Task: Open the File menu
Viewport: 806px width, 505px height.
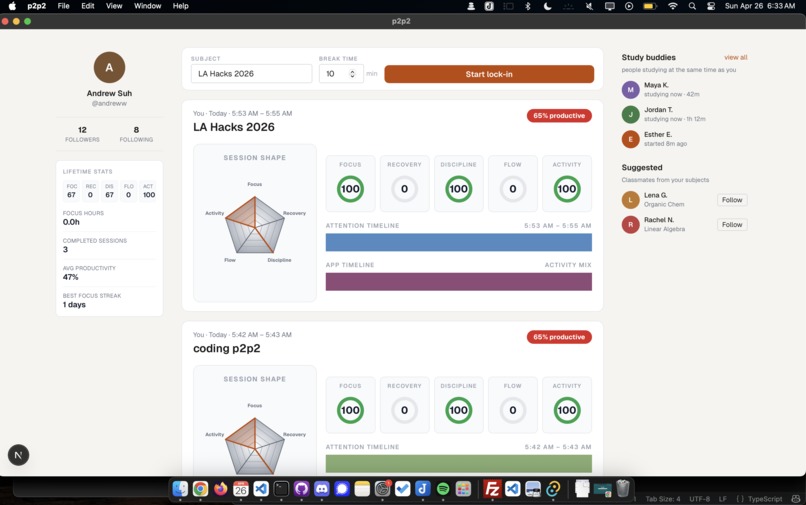Action: (64, 6)
